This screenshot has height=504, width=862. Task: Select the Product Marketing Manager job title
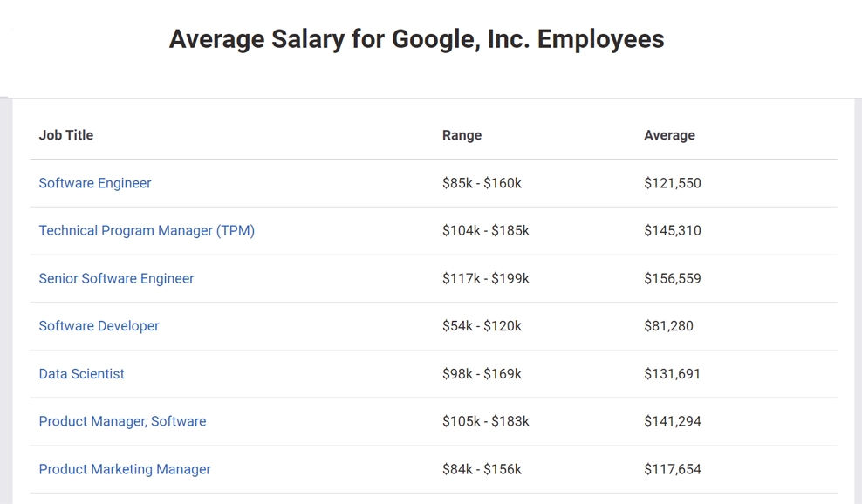coord(124,468)
